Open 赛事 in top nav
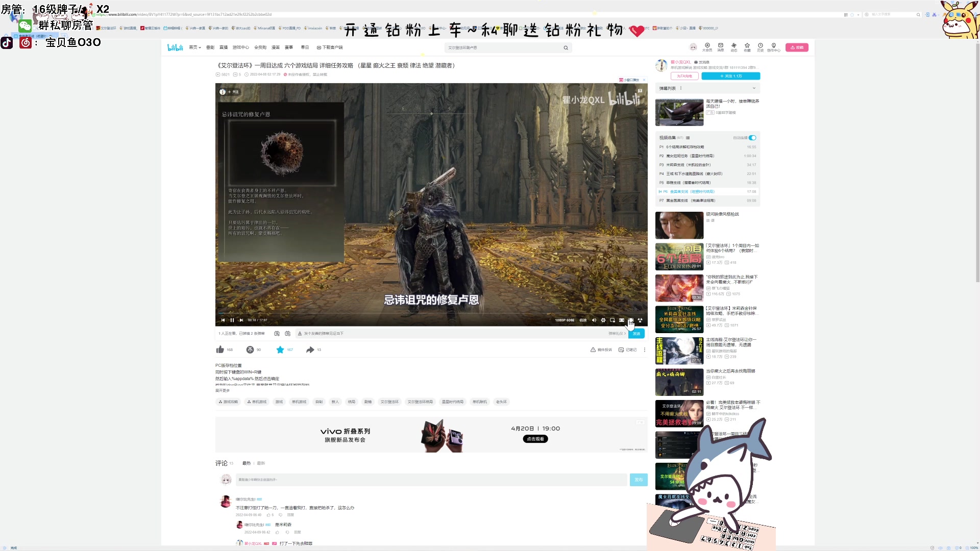Viewport: 980px width, 551px height. pyautogui.click(x=289, y=47)
